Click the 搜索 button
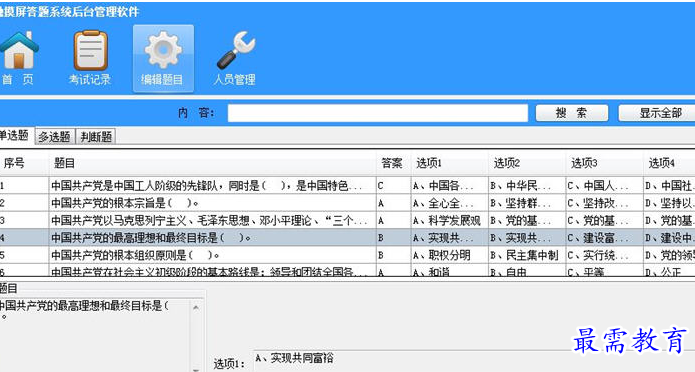Viewport: 695px width, 372px height. (571, 113)
